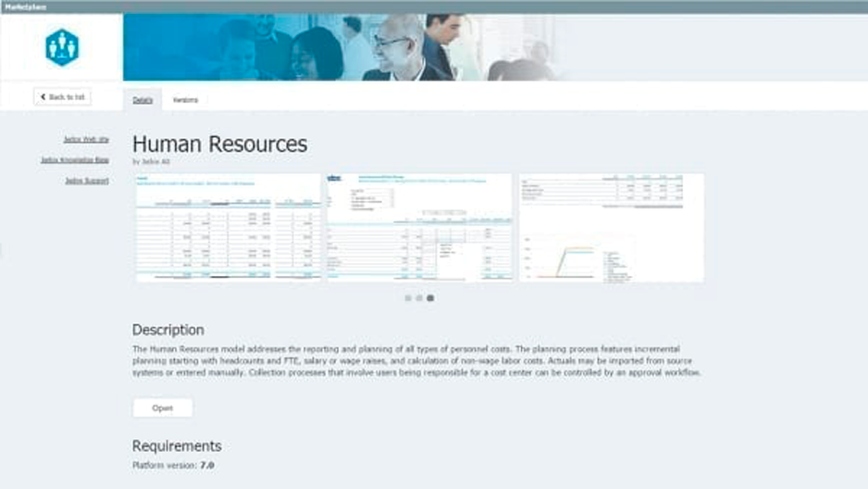This screenshot has width=868, height=489.
Task: Click the blue header banner photo
Action: [490, 47]
